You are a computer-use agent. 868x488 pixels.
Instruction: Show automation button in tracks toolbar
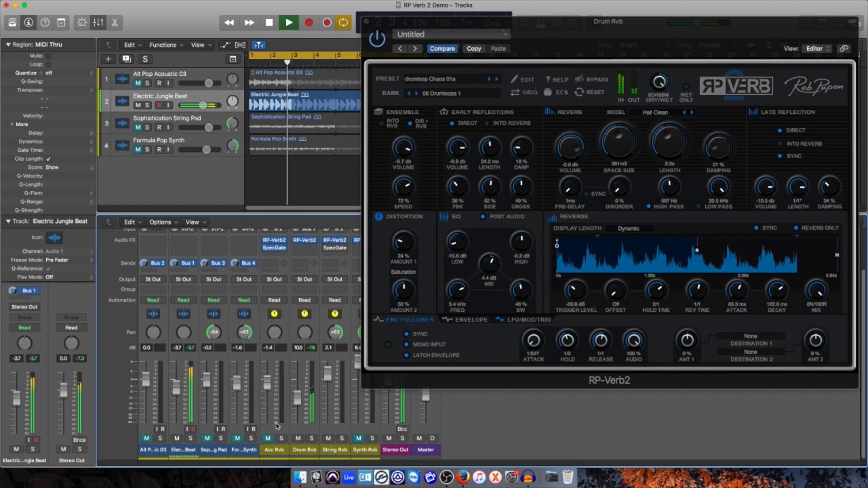[x=226, y=45]
